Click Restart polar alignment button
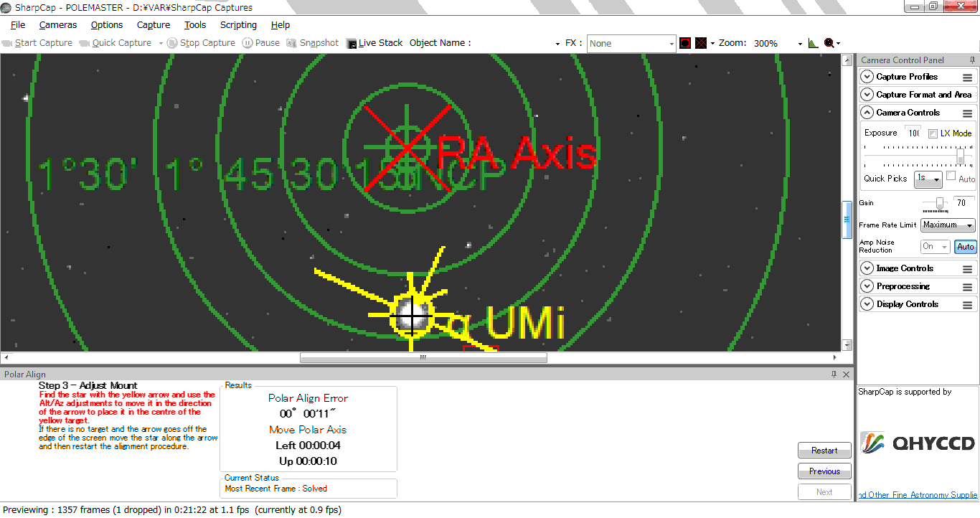 point(824,451)
